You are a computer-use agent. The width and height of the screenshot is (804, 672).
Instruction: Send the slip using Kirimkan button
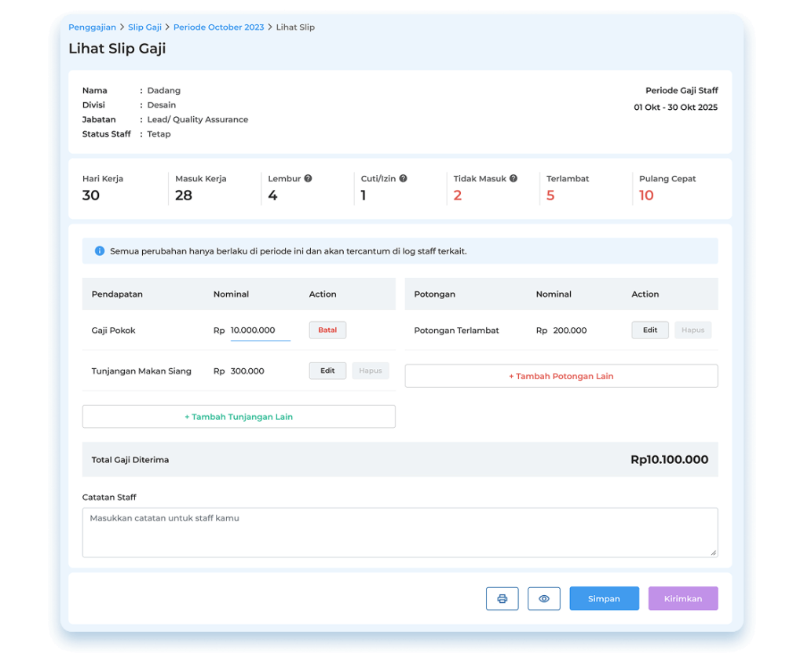[683, 599]
